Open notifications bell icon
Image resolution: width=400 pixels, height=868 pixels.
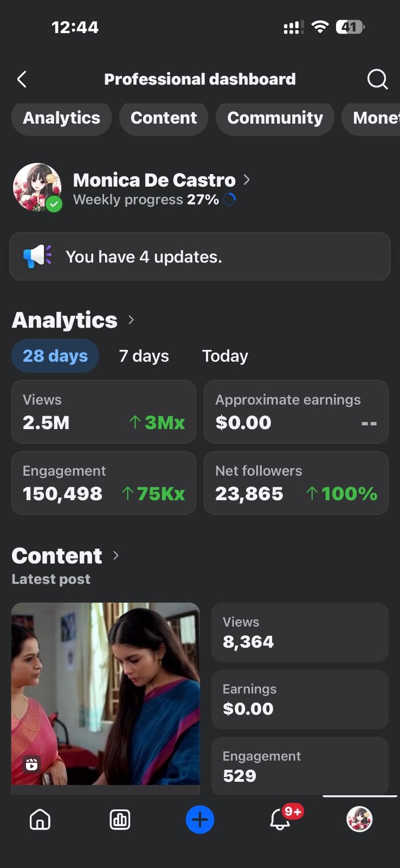pyautogui.click(x=280, y=819)
